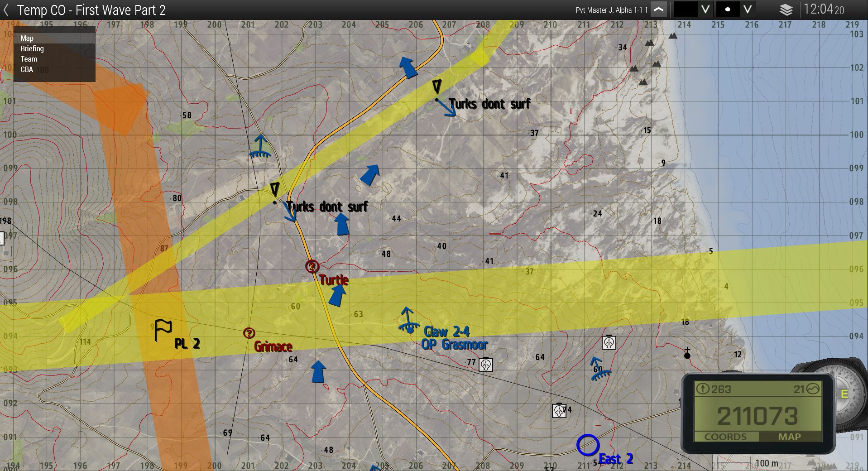This screenshot has width=868, height=471.
Task: Click the blue arrow south of hill 64
Action: pyautogui.click(x=318, y=371)
